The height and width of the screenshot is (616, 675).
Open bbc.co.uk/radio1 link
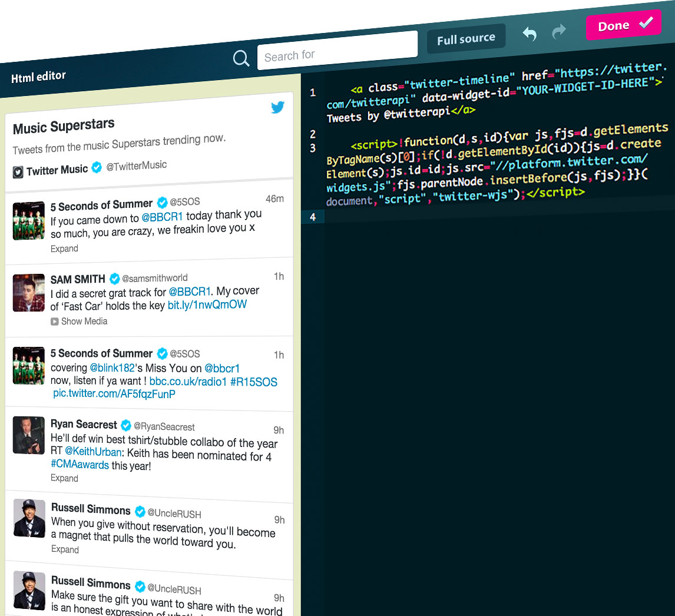point(188,382)
